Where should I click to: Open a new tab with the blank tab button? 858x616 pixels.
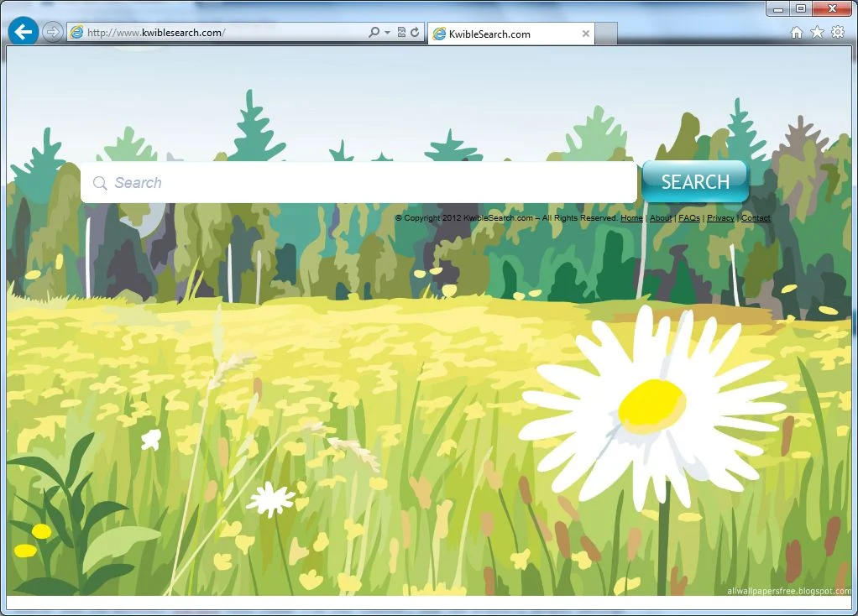pos(606,34)
